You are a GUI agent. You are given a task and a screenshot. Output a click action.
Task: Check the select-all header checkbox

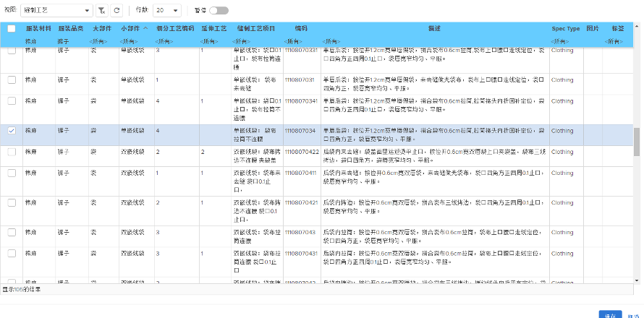[11, 29]
